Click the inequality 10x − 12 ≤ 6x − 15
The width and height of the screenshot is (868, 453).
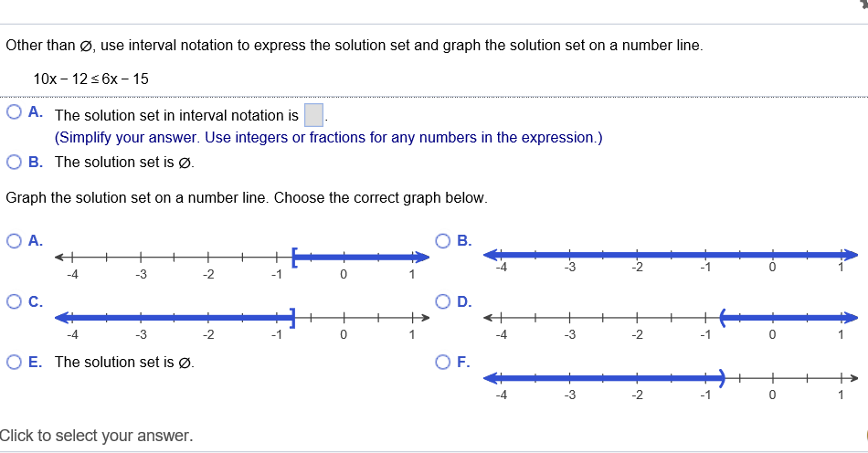point(90,79)
